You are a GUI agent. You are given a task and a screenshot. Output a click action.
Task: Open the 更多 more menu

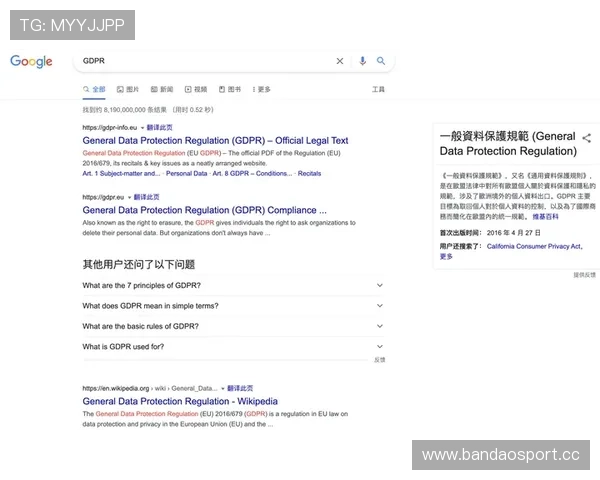(x=261, y=89)
